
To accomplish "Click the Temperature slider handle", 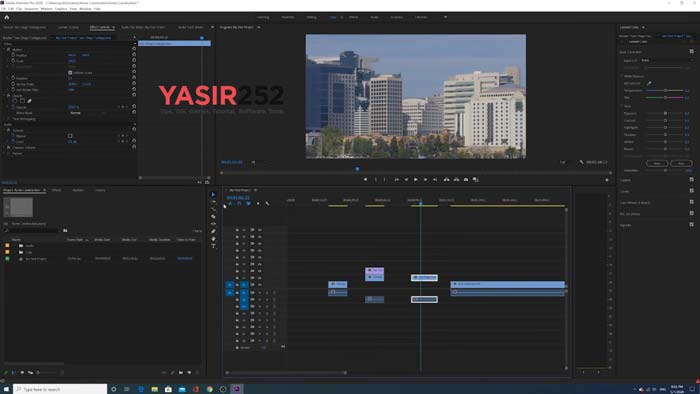I will (665, 91).
